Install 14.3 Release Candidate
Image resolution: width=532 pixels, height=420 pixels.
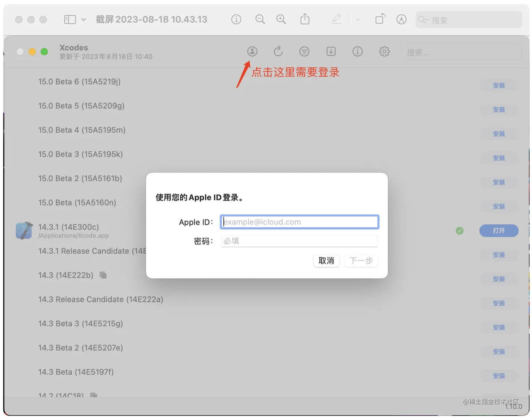(499, 303)
